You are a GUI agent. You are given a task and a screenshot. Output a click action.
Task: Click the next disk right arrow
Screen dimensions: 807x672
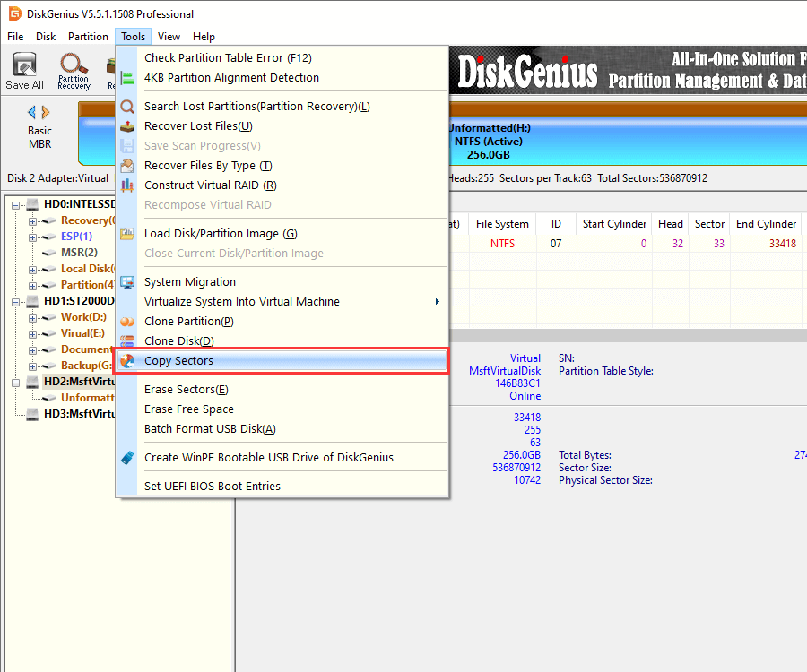point(46,112)
